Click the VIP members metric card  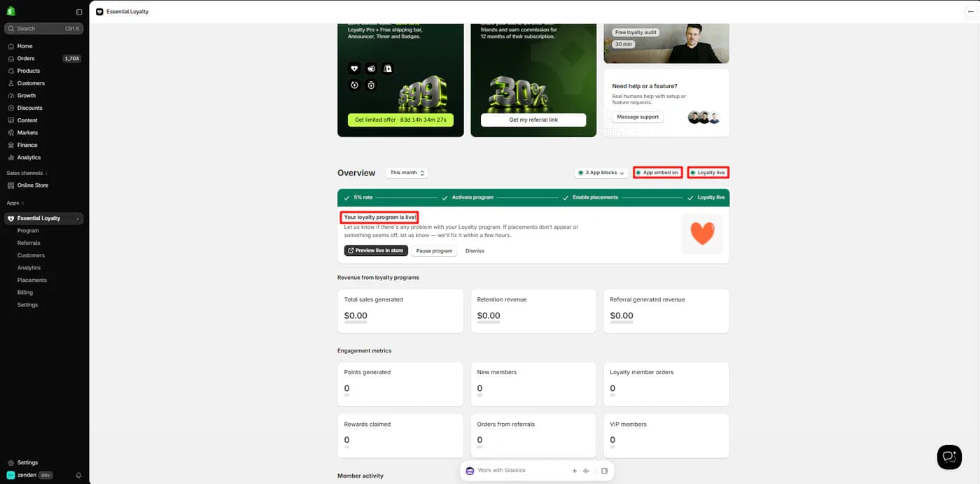coord(666,436)
